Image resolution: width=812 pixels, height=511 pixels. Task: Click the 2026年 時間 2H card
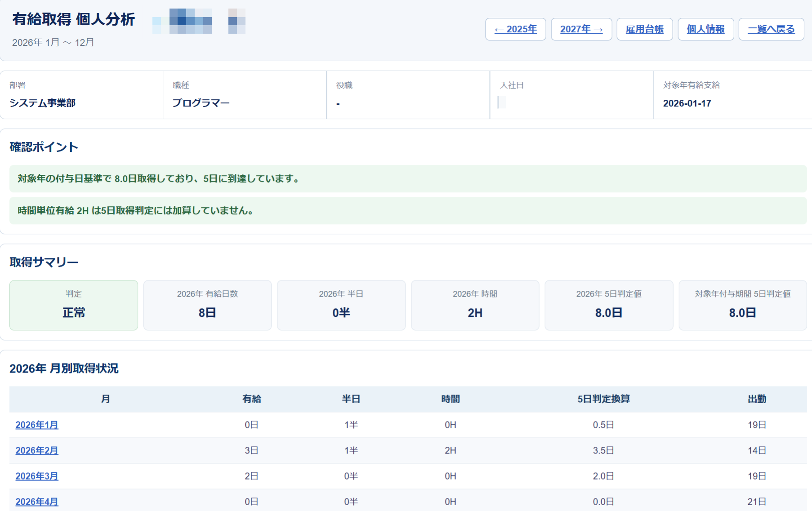475,305
